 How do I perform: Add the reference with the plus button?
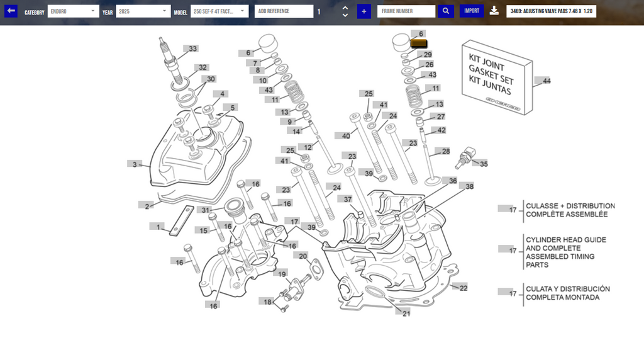(x=364, y=11)
